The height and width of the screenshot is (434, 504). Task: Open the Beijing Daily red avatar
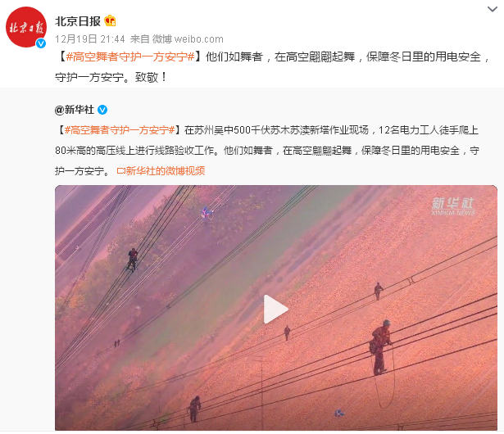(x=26, y=27)
